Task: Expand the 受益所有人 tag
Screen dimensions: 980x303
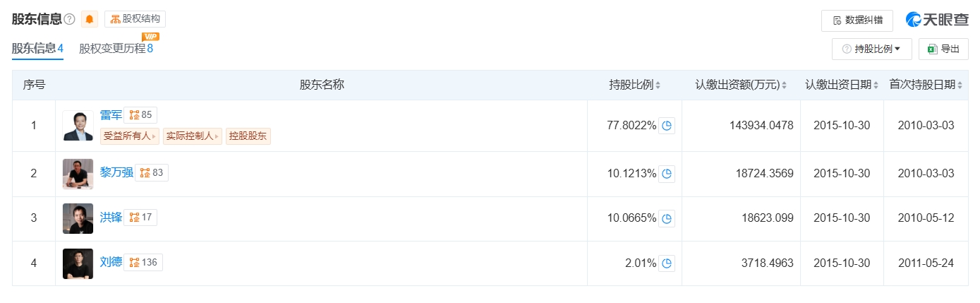Action: click(x=131, y=136)
